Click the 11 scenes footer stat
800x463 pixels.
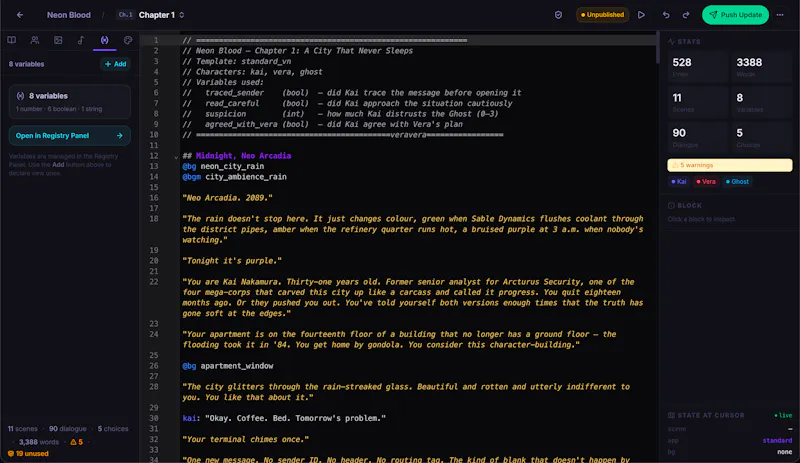(22, 429)
